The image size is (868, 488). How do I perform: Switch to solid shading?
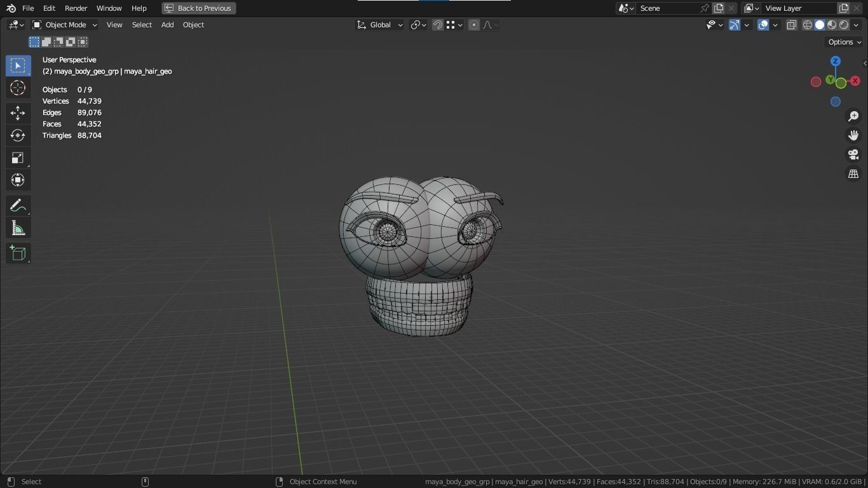820,25
